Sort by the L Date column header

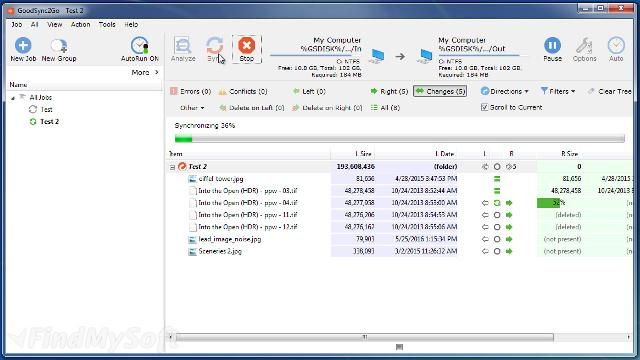[x=444, y=154]
